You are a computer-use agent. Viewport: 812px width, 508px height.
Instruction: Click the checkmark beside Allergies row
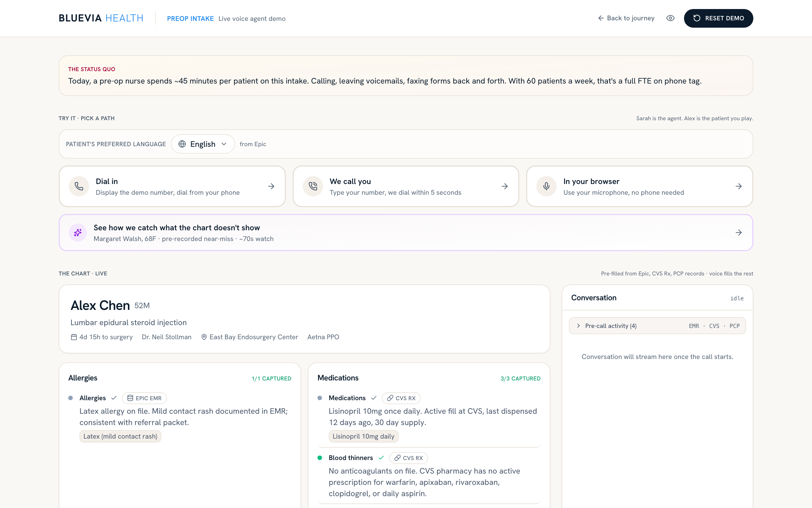(x=114, y=398)
